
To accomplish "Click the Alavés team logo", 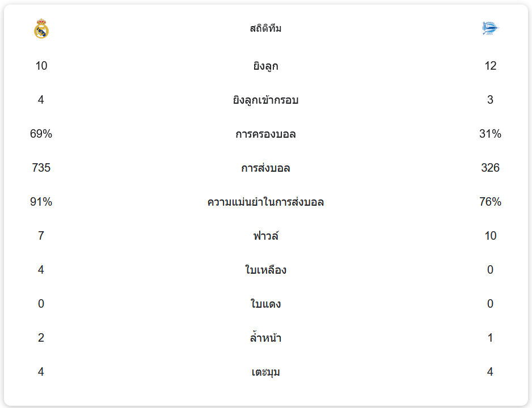I will [490, 28].
